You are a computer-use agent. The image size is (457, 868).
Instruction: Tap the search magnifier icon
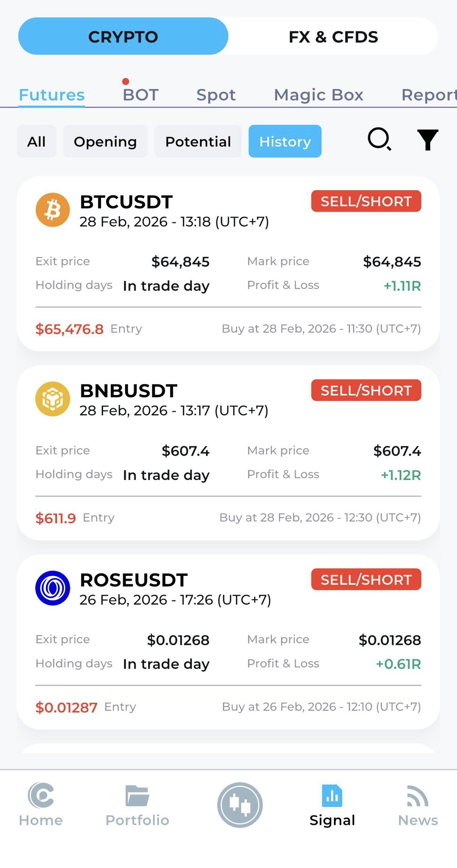[379, 139]
